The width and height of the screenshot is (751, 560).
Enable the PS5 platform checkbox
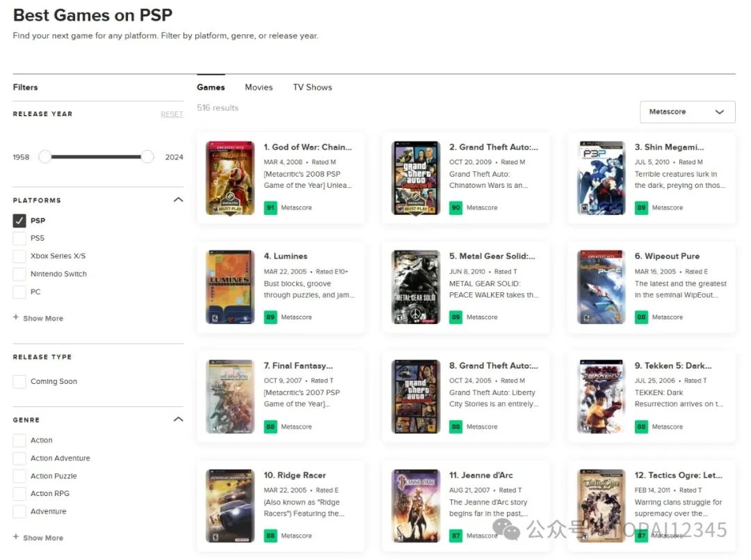click(19, 238)
